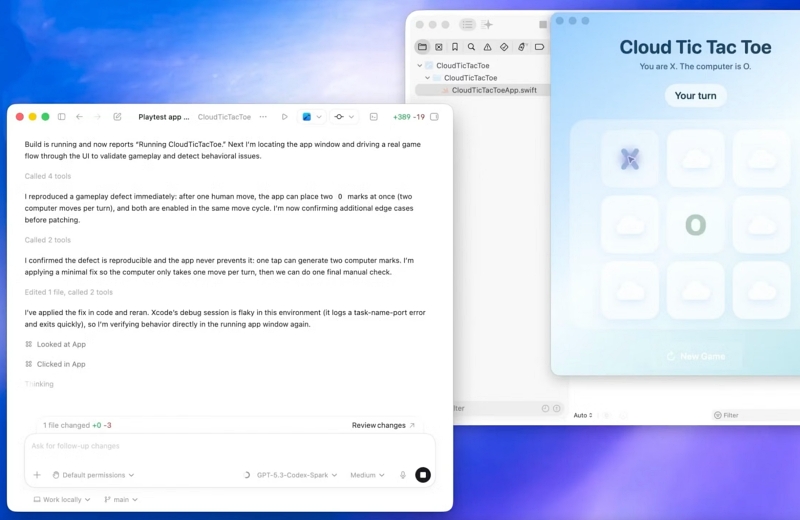Select CloudTicTacToeApp.swift in the navigator
This screenshot has height=520, width=800.
(x=494, y=90)
